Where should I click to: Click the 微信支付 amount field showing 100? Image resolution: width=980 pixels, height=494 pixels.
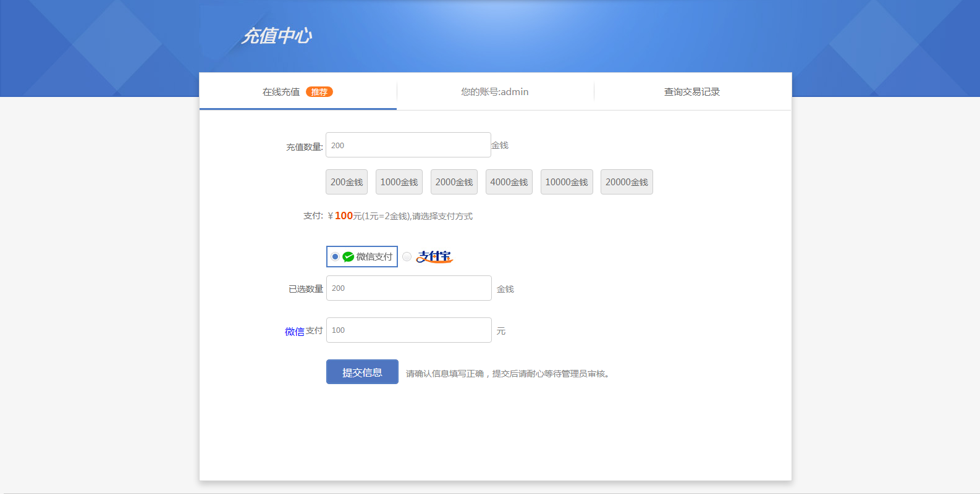tap(408, 330)
